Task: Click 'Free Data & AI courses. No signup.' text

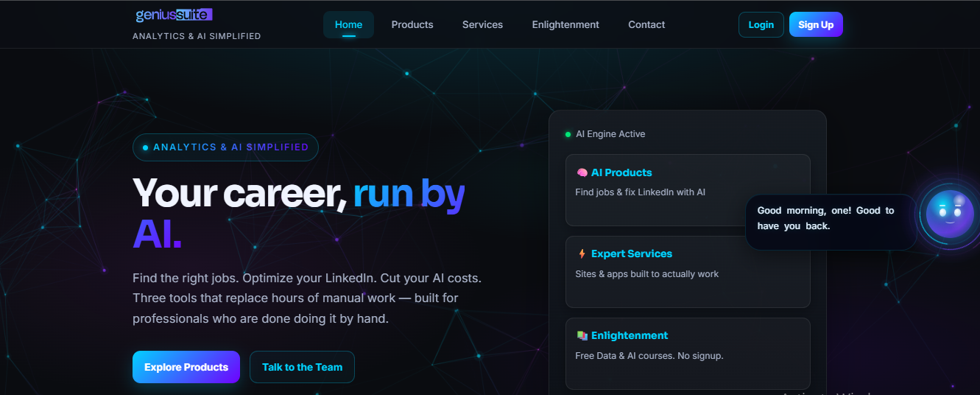Action: (x=649, y=356)
